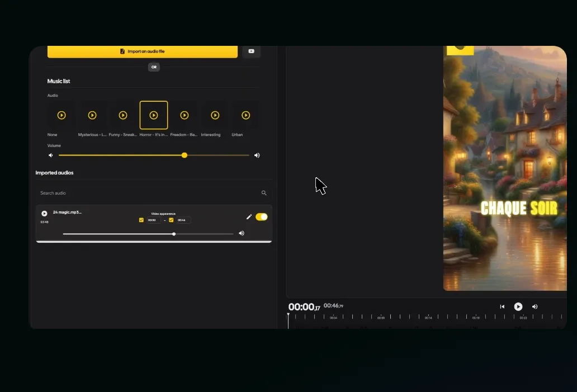Image resolution: width=577 pixels, height=392 pixels.
Task: Click the 24 magic.mp3 file name
Action: point(67,212)
